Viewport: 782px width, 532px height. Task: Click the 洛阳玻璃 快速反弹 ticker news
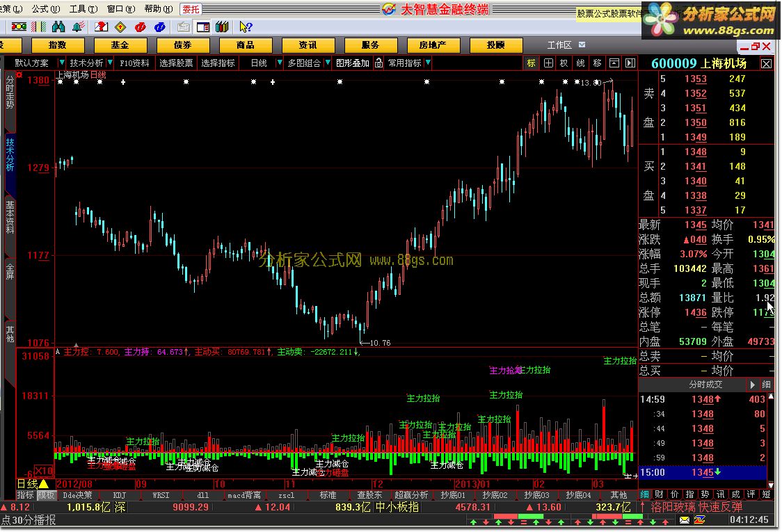click(x=696, y=507)
